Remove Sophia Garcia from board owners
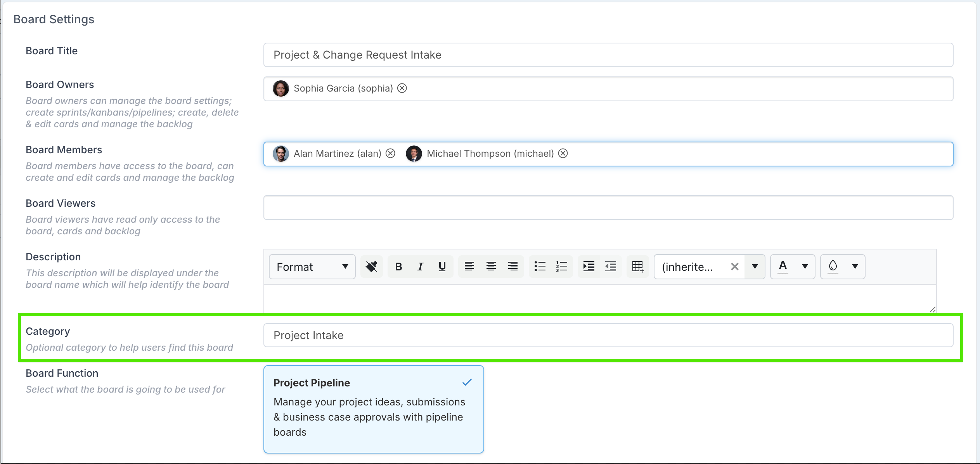Image resolution: width=980 pixels, height=464 pixels. [402, 88]
